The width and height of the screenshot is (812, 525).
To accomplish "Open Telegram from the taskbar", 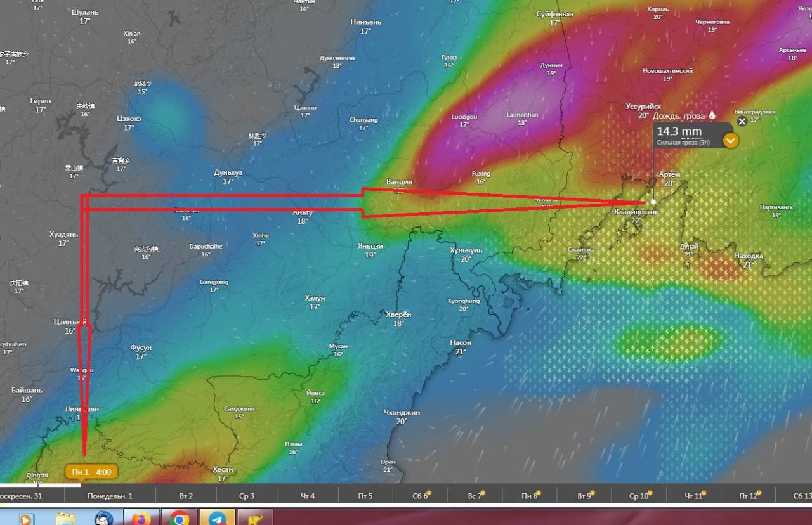I will 218,518.
